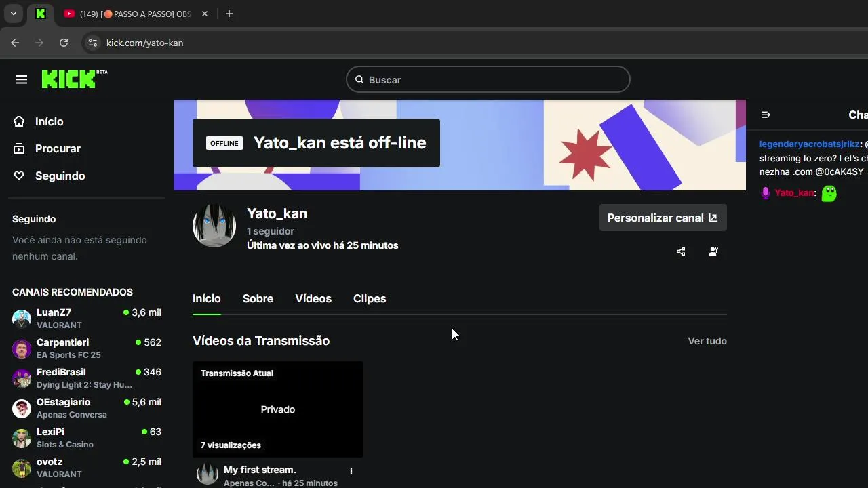
Task: Go to Início in sidebar
Action: pyautogui.click(x=50, y=121)
